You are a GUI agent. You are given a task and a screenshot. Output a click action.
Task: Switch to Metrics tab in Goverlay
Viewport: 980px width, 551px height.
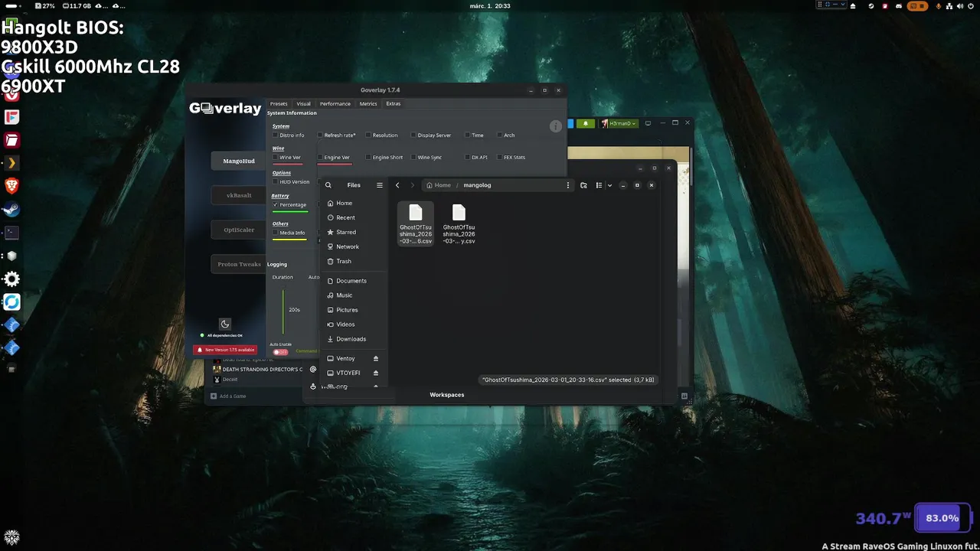pos(368,103)
